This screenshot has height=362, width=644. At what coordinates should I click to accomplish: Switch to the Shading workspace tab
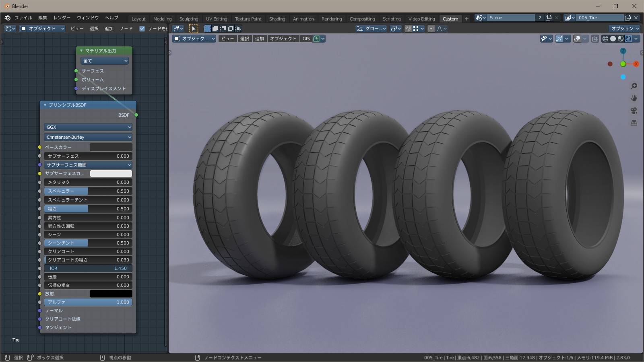pyautogui.click(x=277, y=19)
